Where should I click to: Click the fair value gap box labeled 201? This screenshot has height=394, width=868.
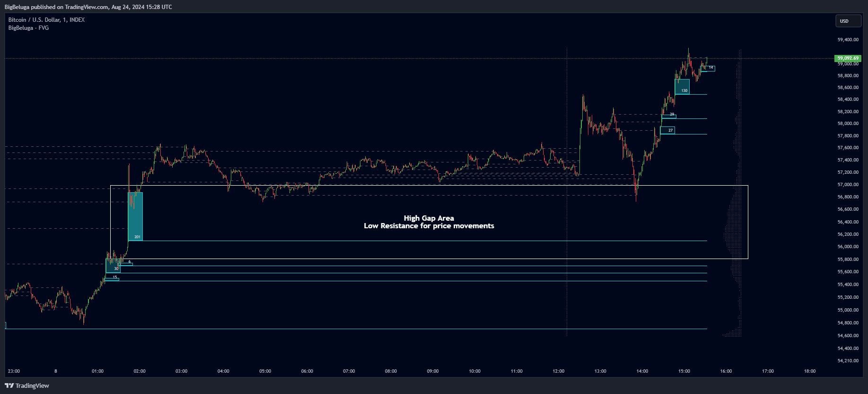point(135,216)
